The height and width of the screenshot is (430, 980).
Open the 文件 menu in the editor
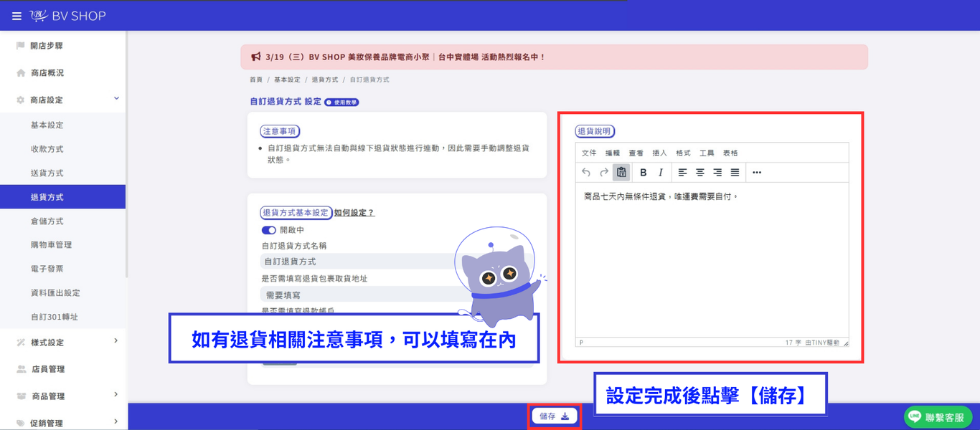(x=589, y=153)
